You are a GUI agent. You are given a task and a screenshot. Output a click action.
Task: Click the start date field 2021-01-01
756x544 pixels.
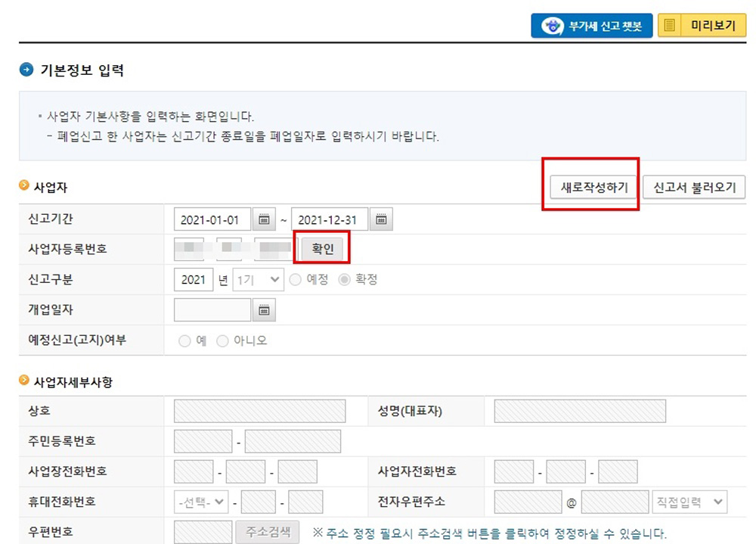pos(212,219)
